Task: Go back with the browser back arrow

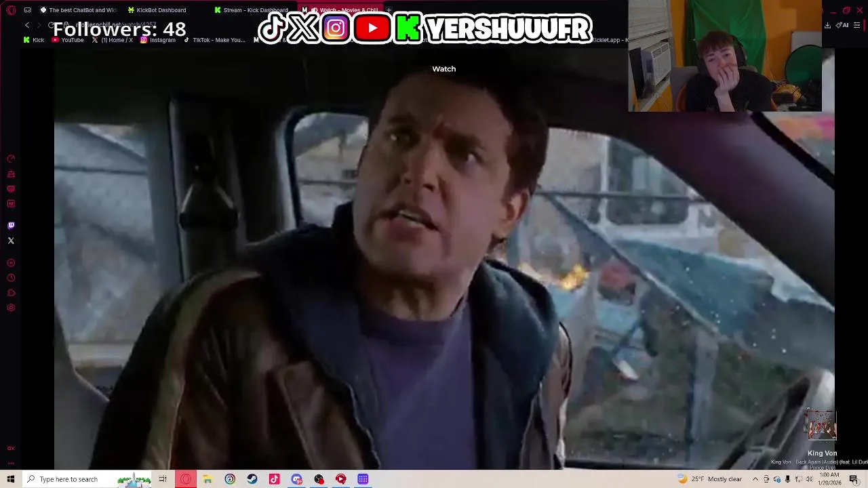Action: pyautogui.click(x=27, y=25)
